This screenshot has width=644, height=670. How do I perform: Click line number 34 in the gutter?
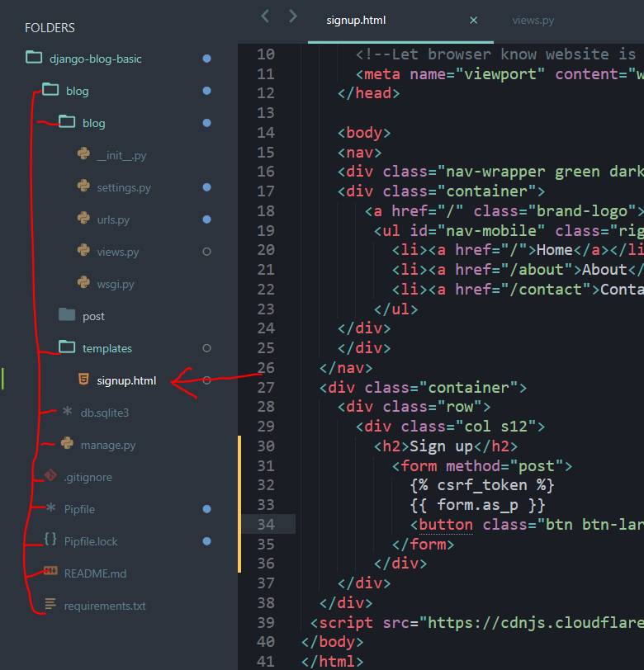click(x=265, y=524)
